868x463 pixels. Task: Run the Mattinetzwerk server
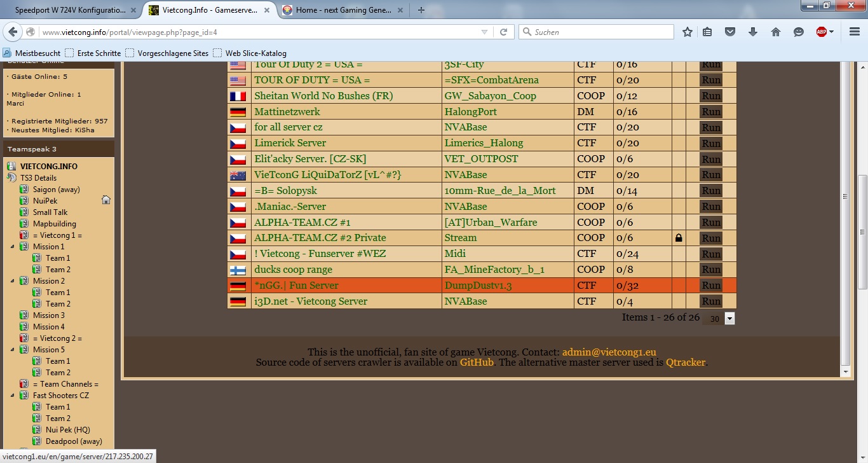(711, 112)
